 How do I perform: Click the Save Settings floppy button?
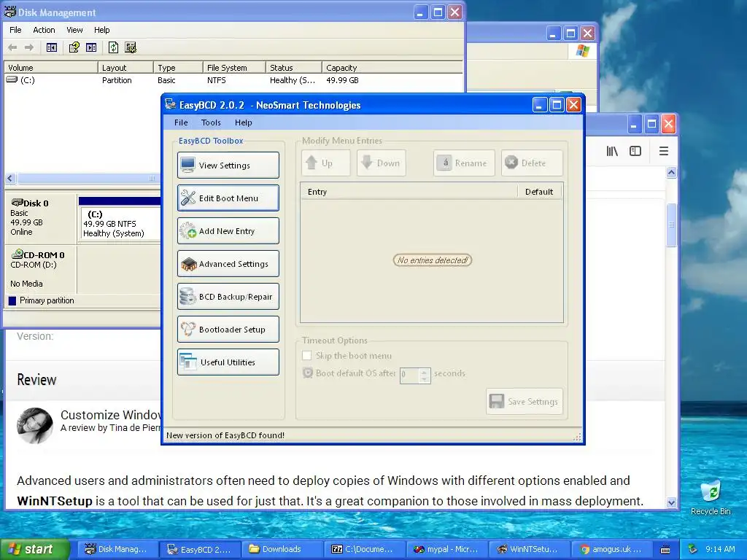(x=524, y=402)
